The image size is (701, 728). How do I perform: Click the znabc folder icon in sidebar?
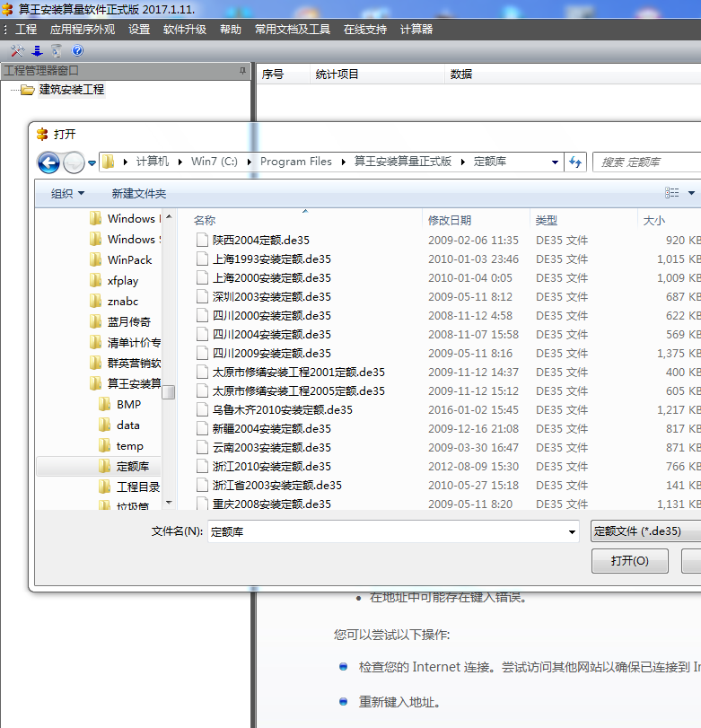pyautogui.click(x=96, y=301)
